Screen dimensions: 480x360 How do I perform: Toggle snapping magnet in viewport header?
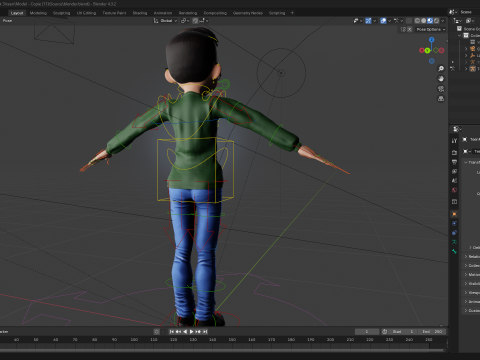[195, 21]
